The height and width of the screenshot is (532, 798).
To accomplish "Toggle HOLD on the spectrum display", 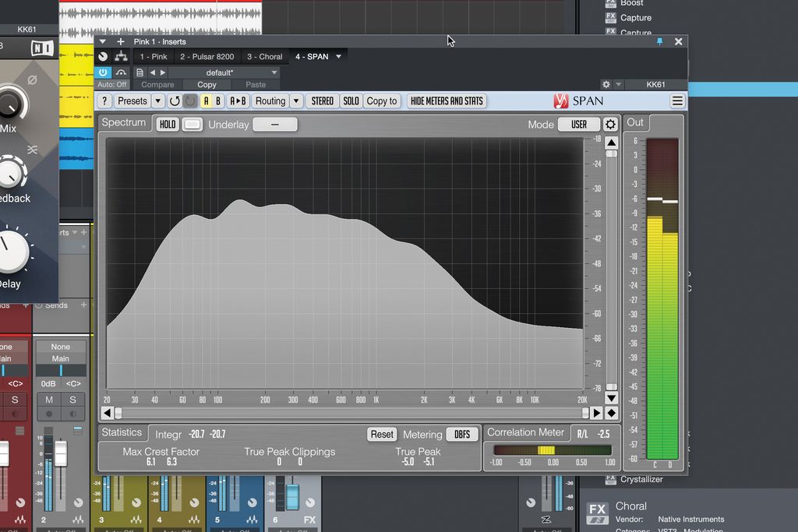I will [167, 124].
